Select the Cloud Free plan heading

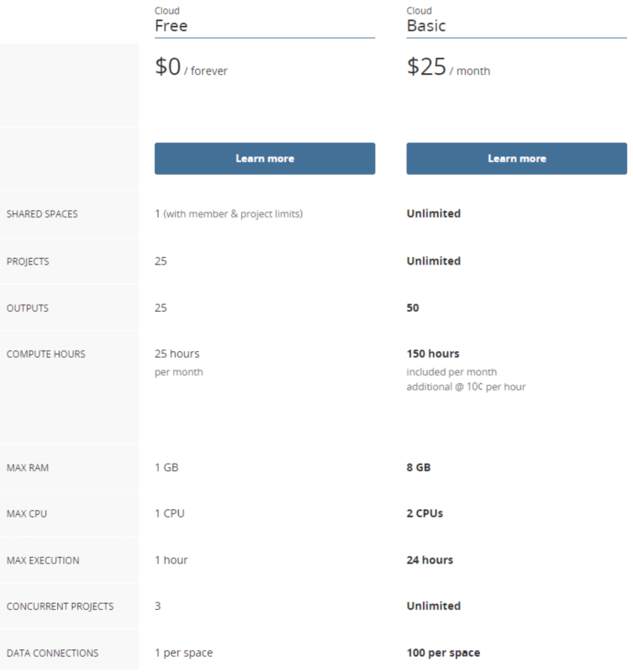click(171, 25)
